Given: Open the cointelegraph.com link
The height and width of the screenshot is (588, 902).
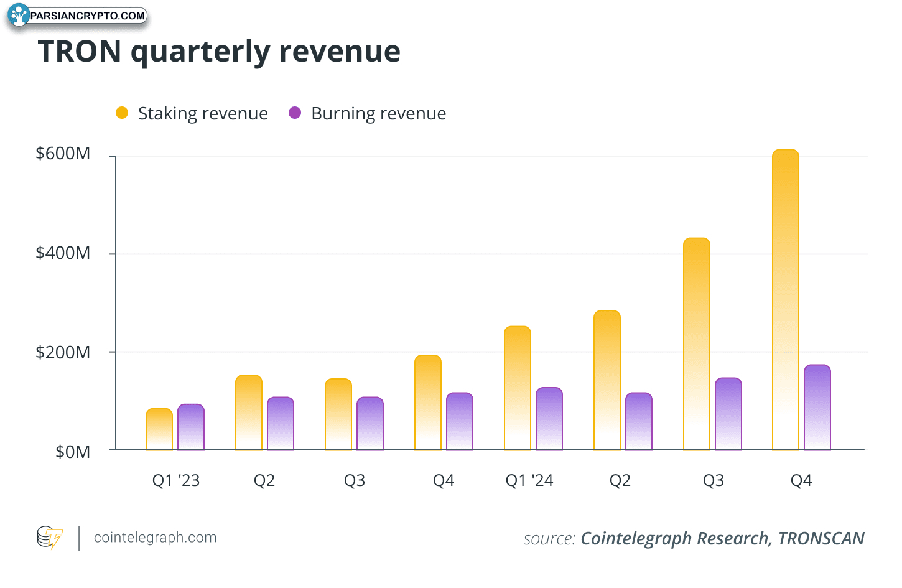Looking at the screenshot, I should (x=155, y=538).
